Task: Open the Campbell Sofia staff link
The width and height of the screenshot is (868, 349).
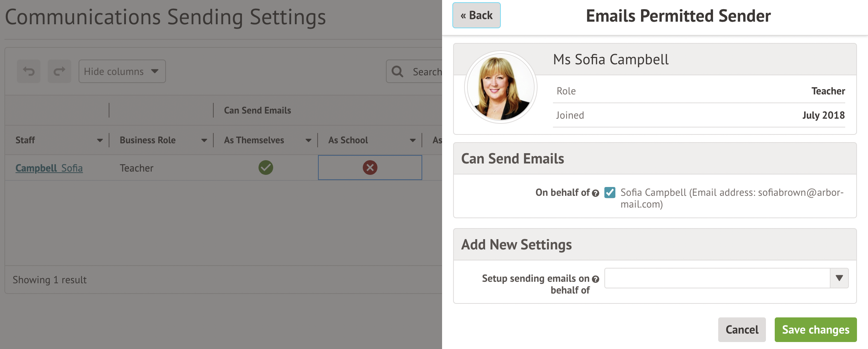Action: pyautogui.click(x=49, y=168)
